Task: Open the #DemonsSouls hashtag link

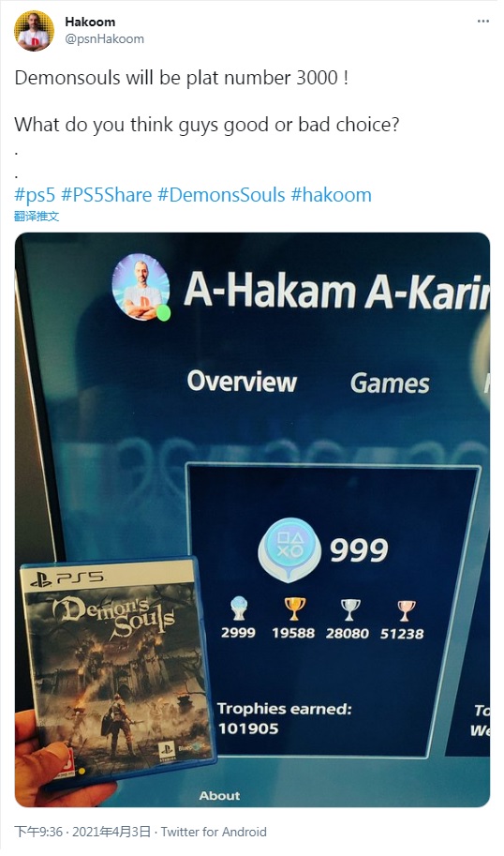Action: coord(221,195)
